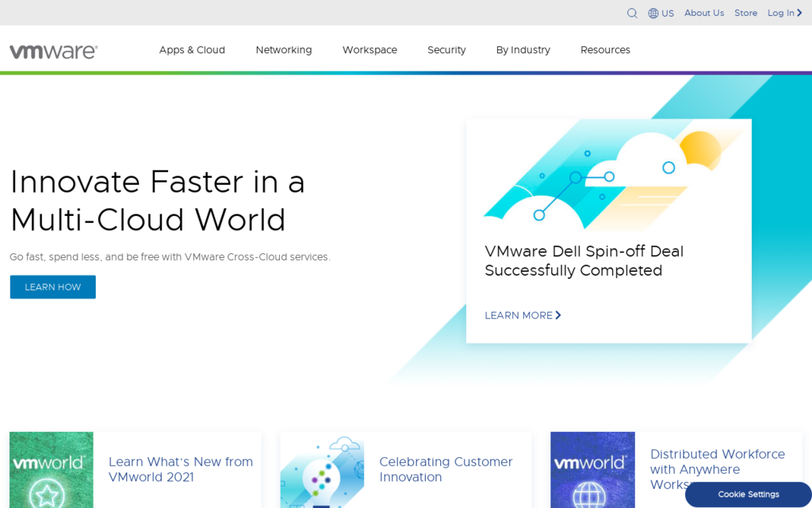Click the search magnifier icon
The image size is (812, 508).
pyautogui.click(x=632, y=13)
